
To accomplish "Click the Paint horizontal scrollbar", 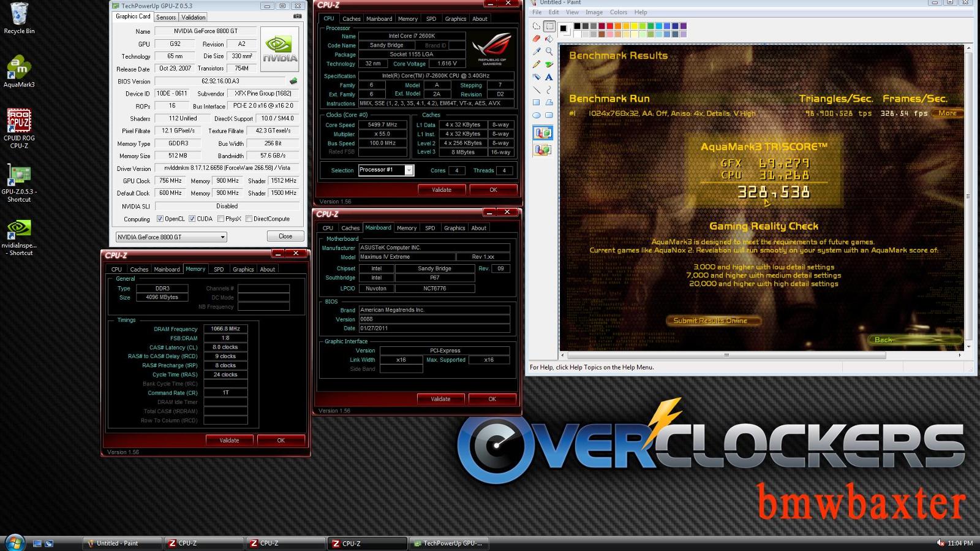I will [727, 355].
